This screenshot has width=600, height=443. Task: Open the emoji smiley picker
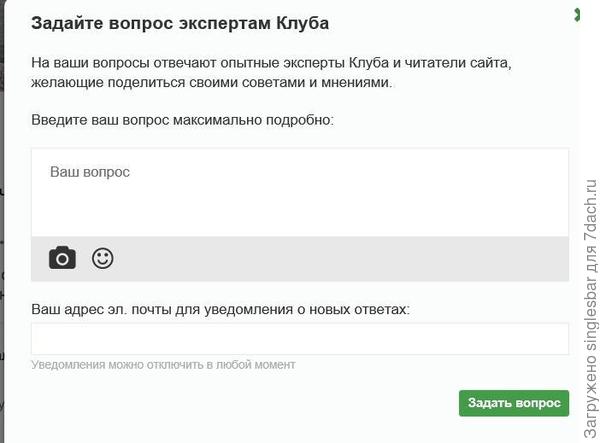103,258
